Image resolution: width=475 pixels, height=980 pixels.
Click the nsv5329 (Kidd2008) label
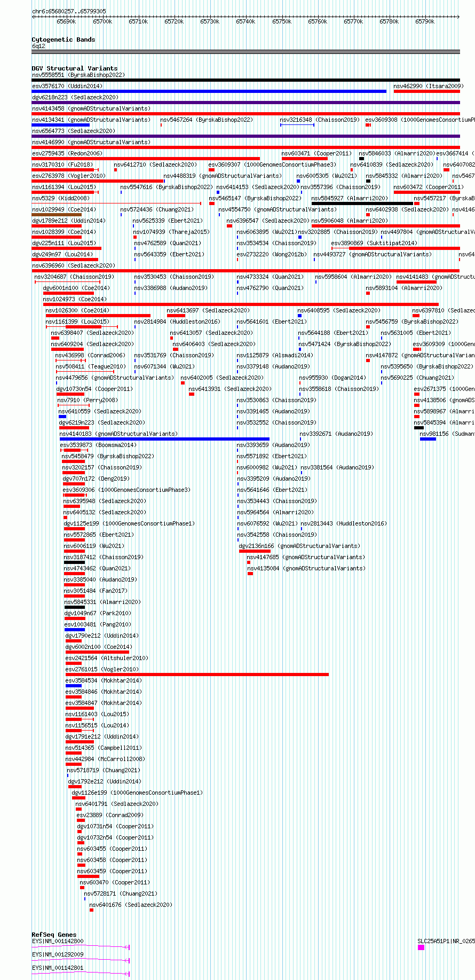[61, 198]
